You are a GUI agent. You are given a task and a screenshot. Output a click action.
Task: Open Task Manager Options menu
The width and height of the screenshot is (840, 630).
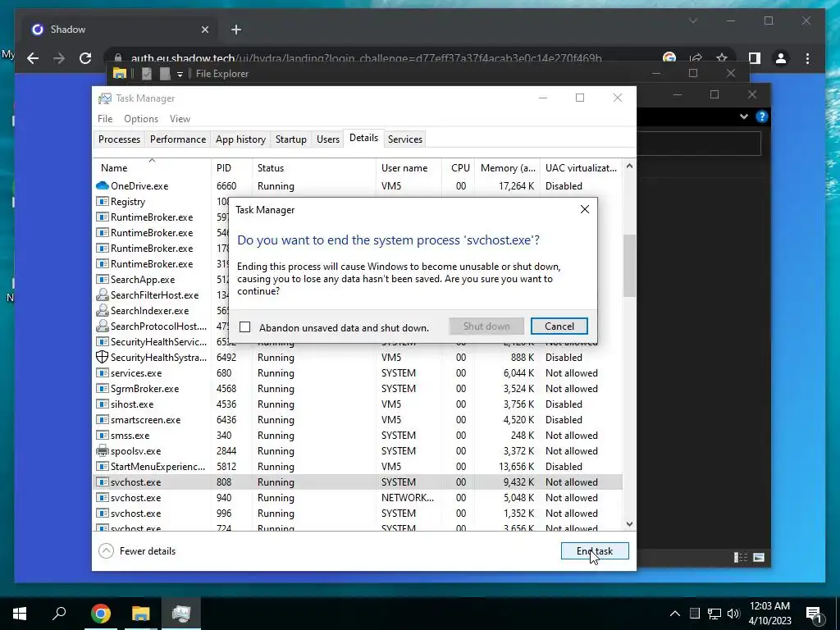click(141, 119)
